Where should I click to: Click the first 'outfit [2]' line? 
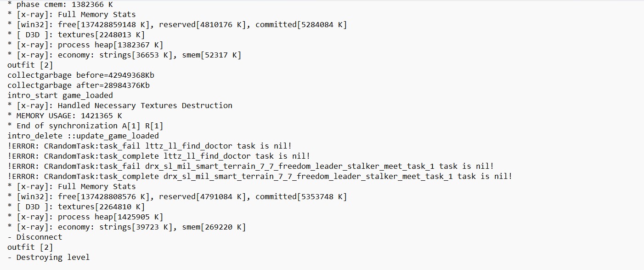30,65
